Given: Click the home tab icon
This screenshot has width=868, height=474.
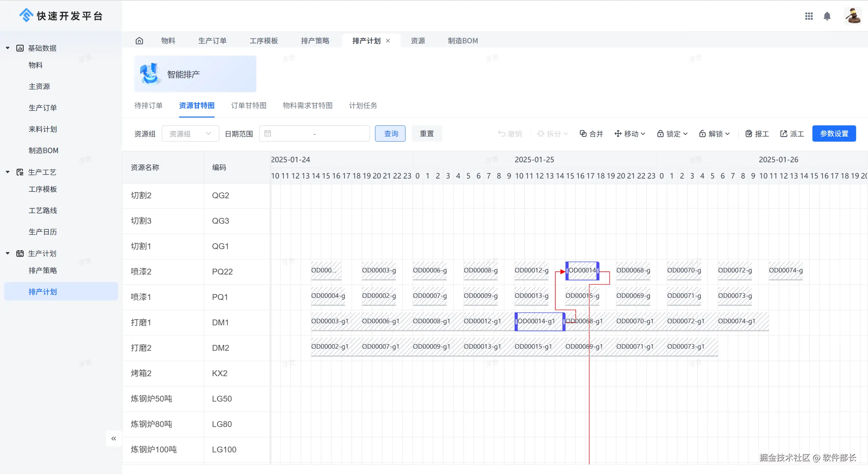Looking at the screenshot, I should click(139, 41).
